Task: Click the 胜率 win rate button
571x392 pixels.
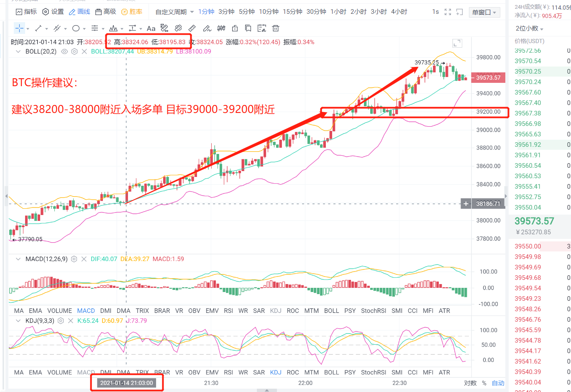Action: pos(132,12)
